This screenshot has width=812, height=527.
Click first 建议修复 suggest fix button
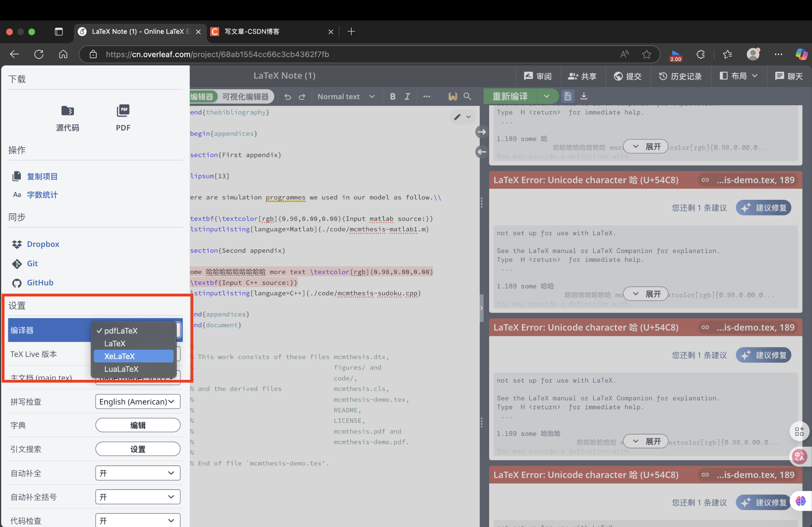click(764, 207)
